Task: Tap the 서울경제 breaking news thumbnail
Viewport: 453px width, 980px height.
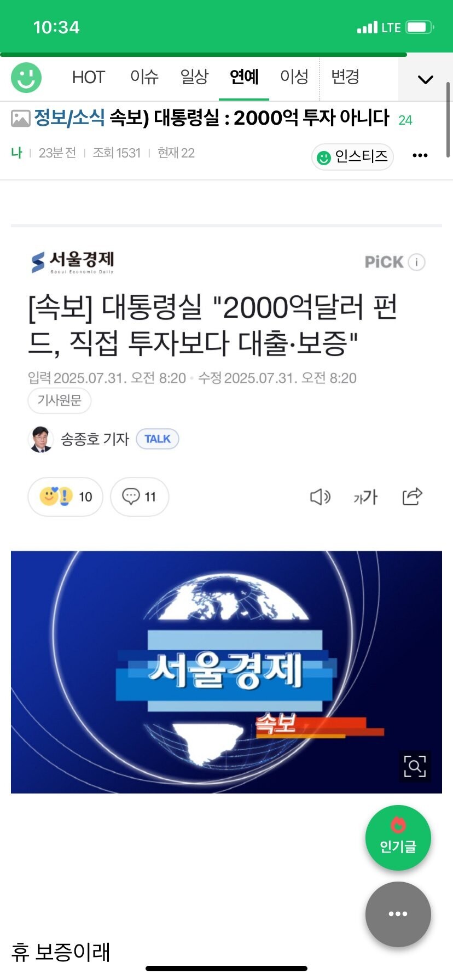Action: [x=226, y=672]
